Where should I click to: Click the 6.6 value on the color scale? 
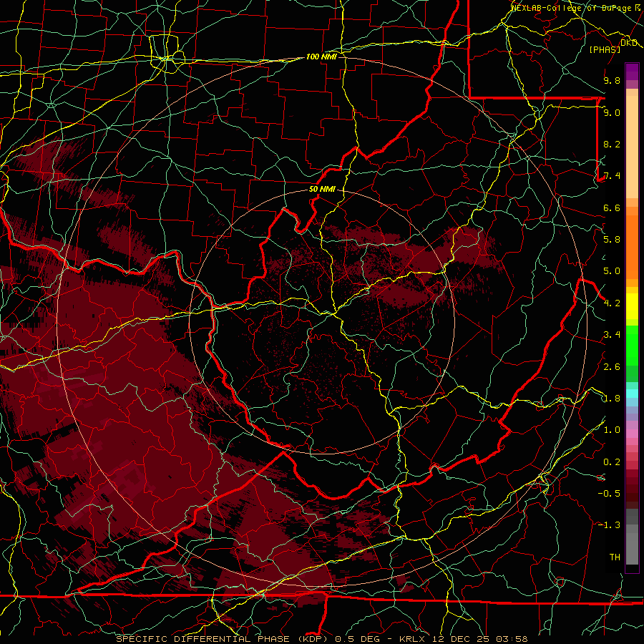[x=612, y=208]
